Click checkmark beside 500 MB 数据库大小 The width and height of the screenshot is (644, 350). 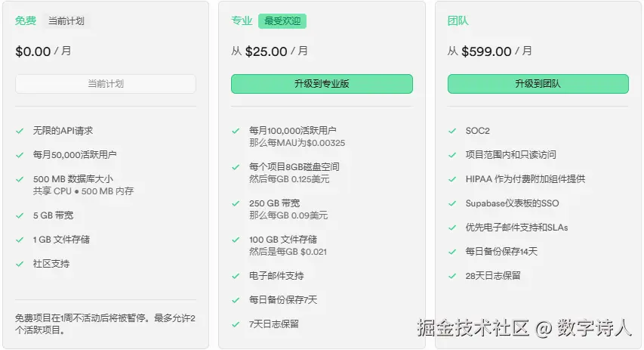coord(20,179)
